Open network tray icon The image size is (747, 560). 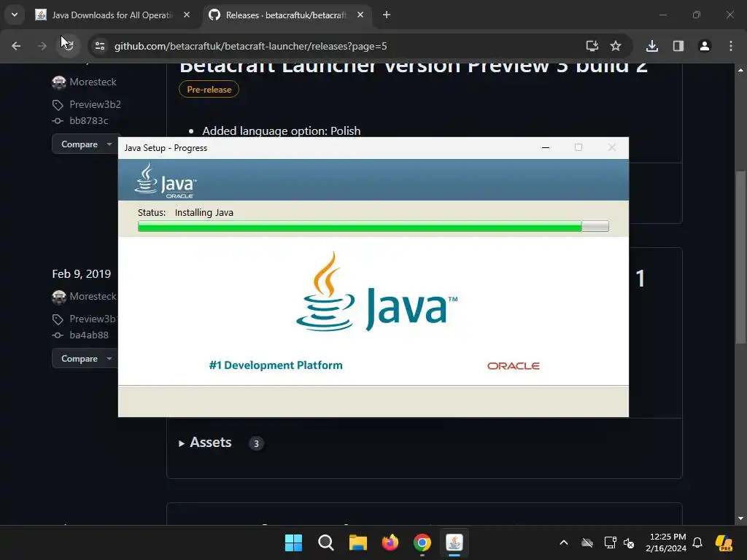pos(610,542)
